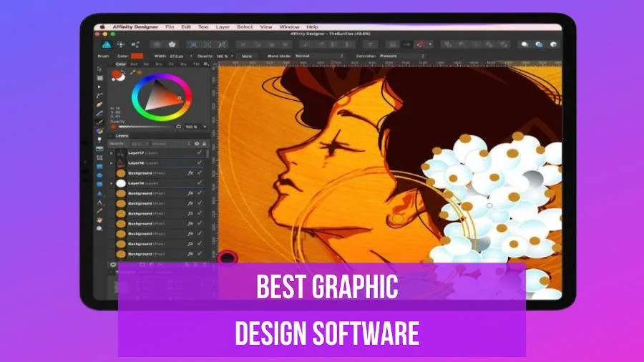Screen dimensions: 644x362
Task: Select the rainbow Fill tool
Action: pos(99,131)
